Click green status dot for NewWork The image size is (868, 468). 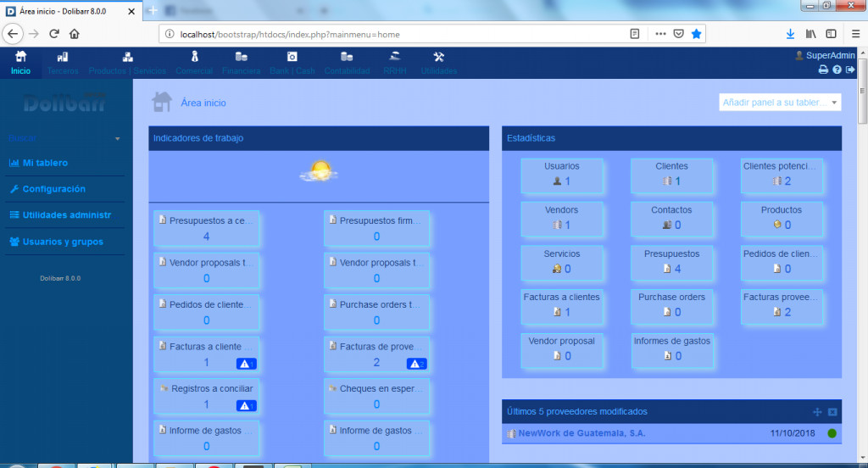[x=832, y=433]
